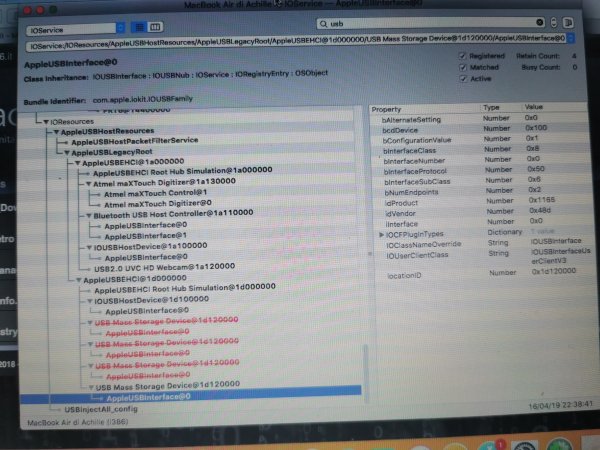Select Atmel maXTouch Digitizer@0 row

pyautogui.click(x=158, y=204)
